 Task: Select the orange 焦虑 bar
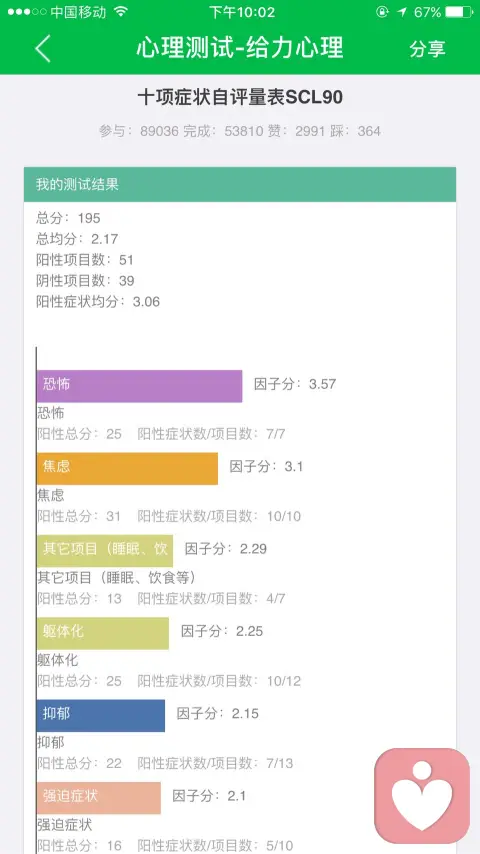coord(127,468)
